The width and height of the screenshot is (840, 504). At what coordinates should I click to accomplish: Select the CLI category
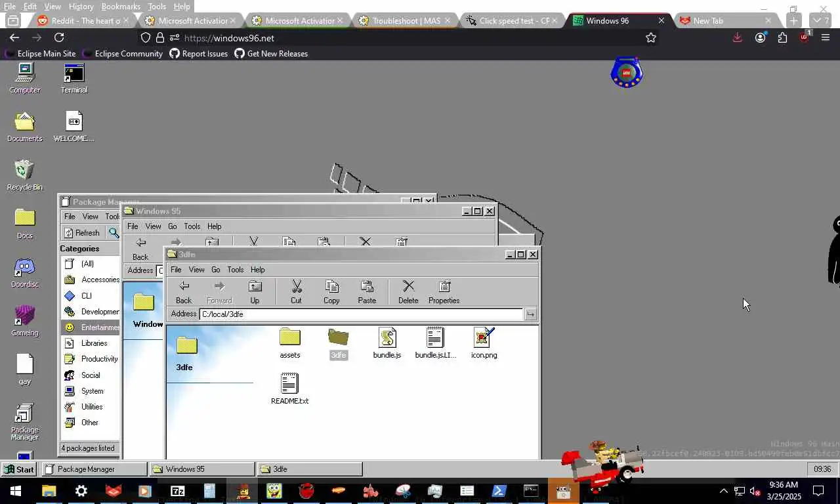click(x=91, y=296)
